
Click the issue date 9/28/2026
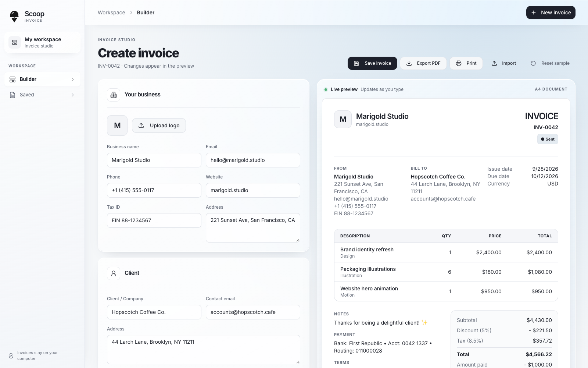pyautogui.click(x=545, y=169)
